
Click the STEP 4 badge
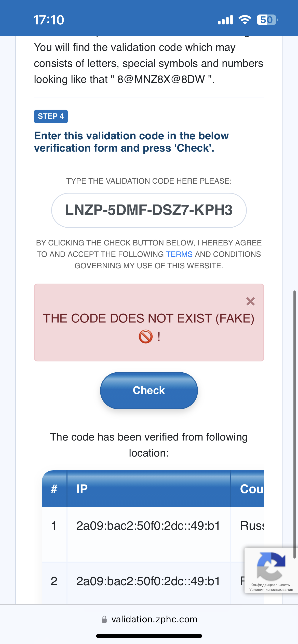(x=51, y=116)
